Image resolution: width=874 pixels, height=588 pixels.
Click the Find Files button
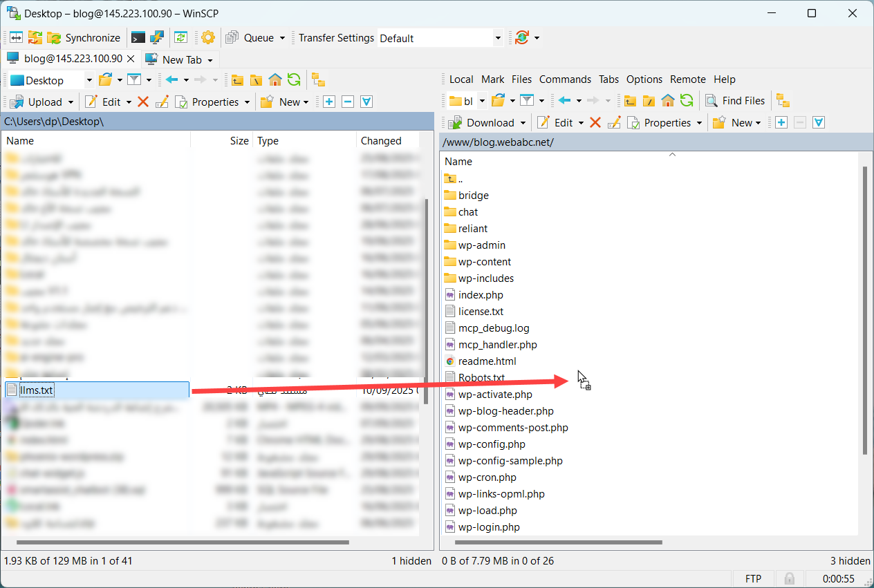(x=735, y=101)
